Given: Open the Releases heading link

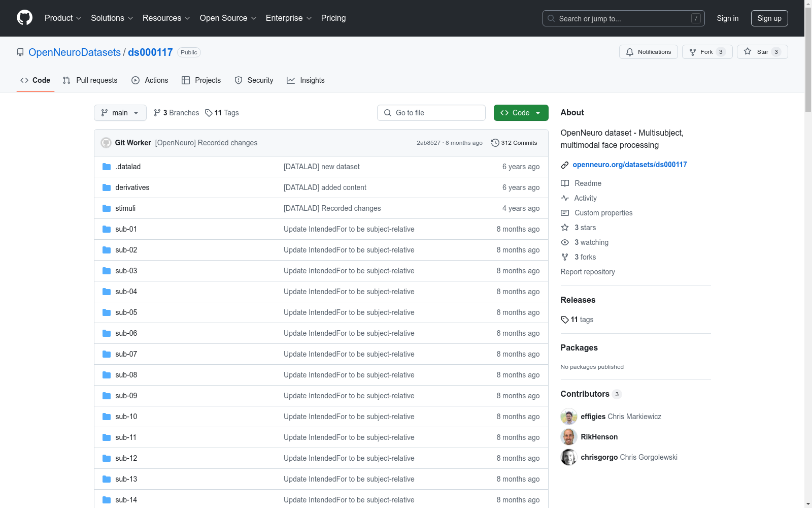Looking at the screenshot, I should coord(578,300).
